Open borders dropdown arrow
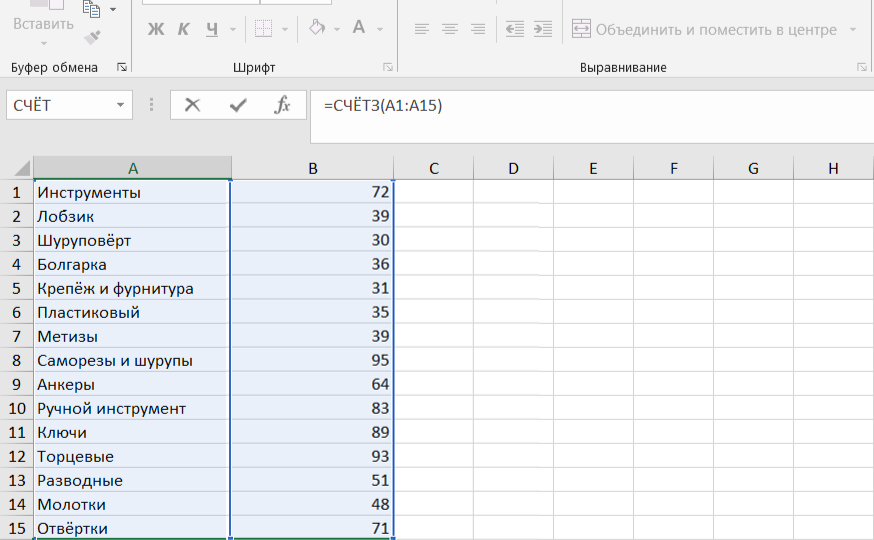Screen dimensions: 874x540 click(285, 30)
